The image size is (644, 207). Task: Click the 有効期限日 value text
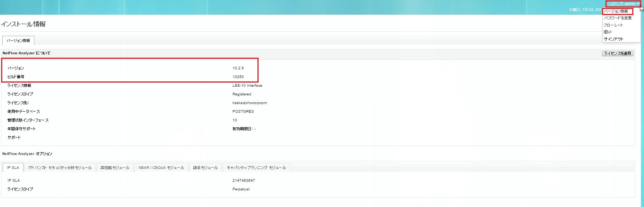pos(244,129)
